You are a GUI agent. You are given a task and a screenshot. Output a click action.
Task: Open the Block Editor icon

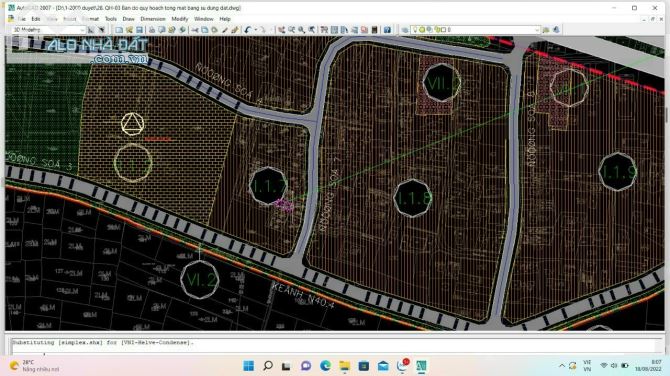(235, 29)
